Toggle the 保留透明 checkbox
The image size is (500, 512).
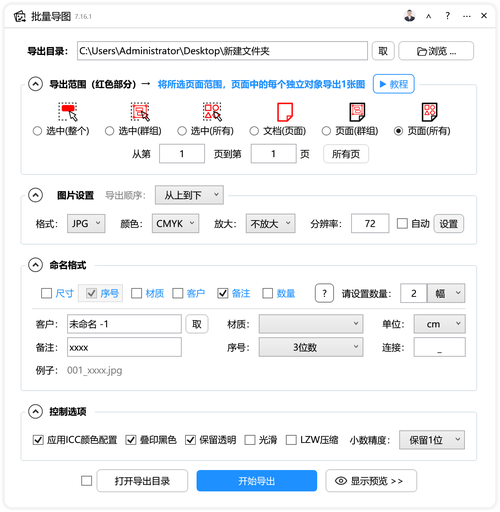click(x=190, y=440)
